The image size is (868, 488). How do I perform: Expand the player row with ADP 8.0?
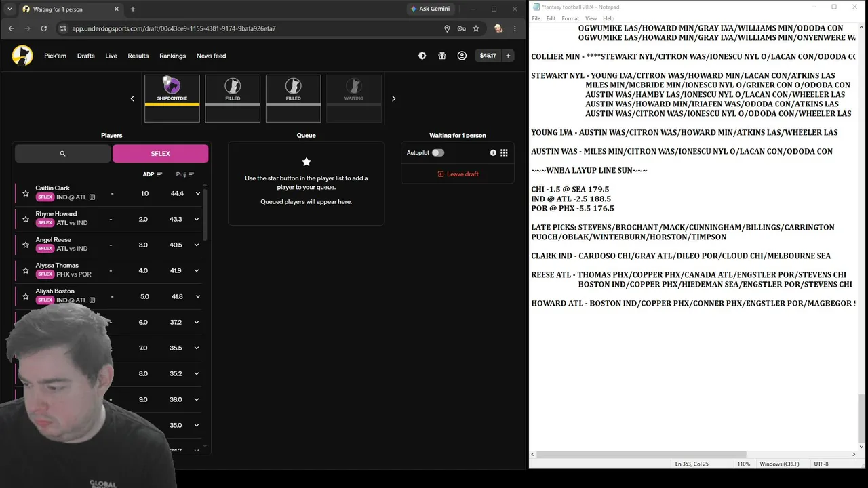(197, 373)
